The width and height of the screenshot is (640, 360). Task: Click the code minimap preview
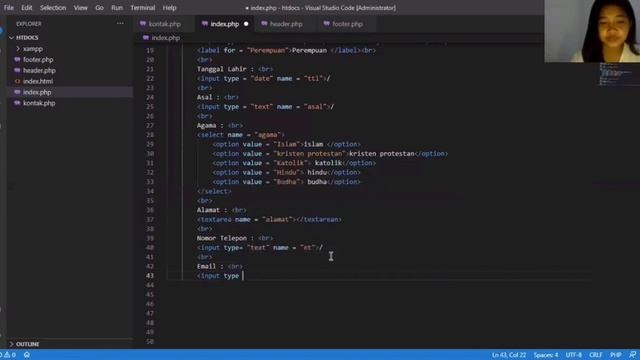click(616, 74)
